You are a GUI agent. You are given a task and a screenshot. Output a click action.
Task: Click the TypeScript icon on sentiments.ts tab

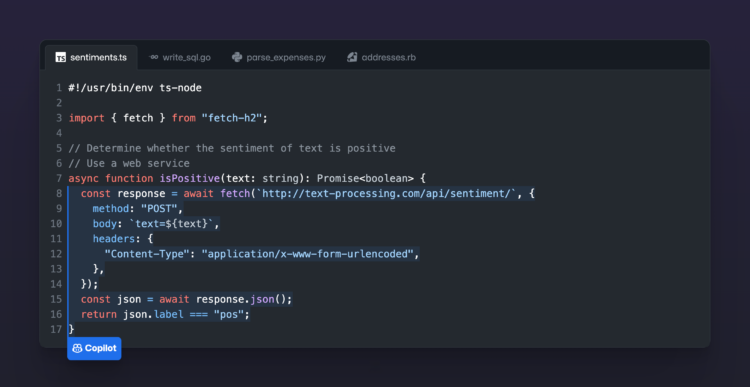[x=61, y=57]
